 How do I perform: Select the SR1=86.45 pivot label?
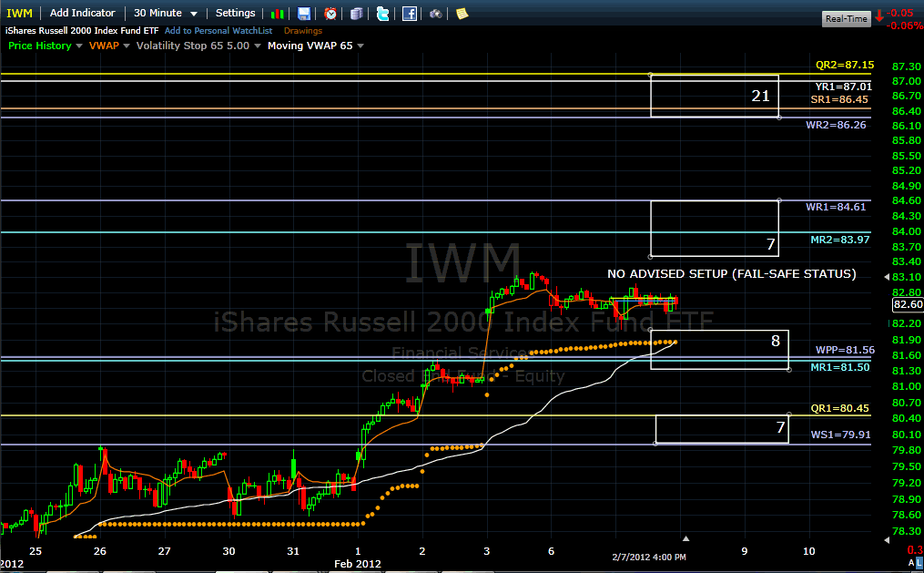(x=839, y=99)
